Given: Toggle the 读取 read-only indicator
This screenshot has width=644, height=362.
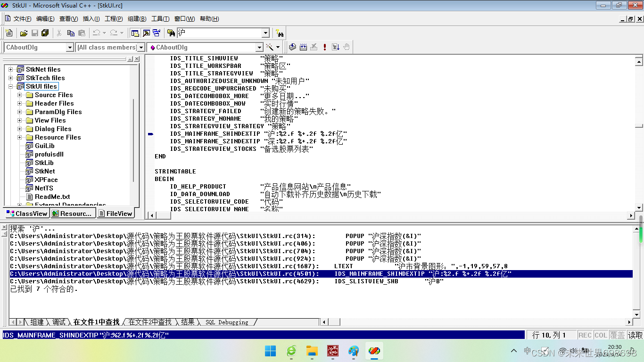Looking at the screenshot, I should point(635,335).
